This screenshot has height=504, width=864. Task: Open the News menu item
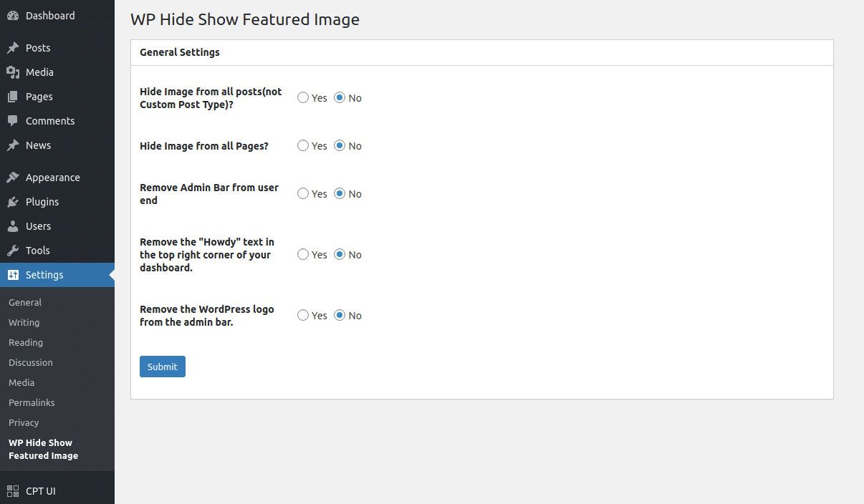coord(38,145)
